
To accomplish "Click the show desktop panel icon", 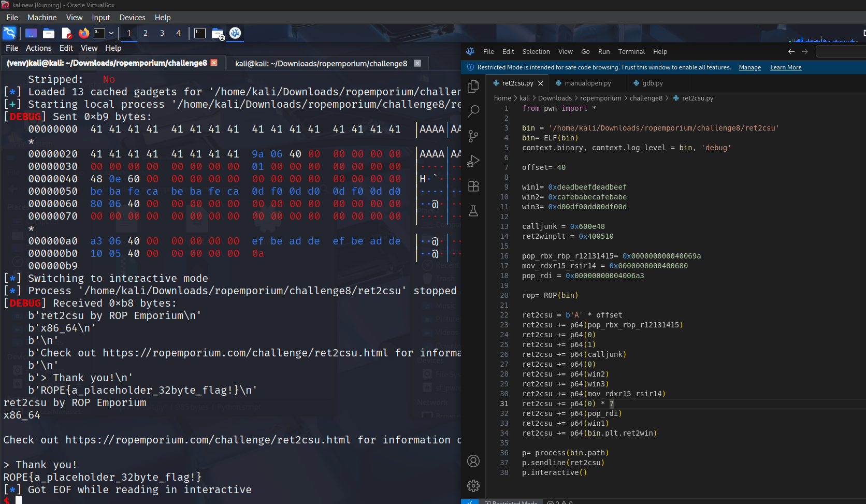I will point(31,33).
